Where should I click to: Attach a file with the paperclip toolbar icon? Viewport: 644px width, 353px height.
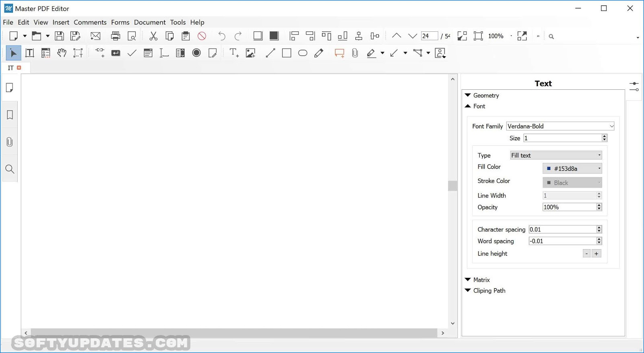[x=355, y=53]
